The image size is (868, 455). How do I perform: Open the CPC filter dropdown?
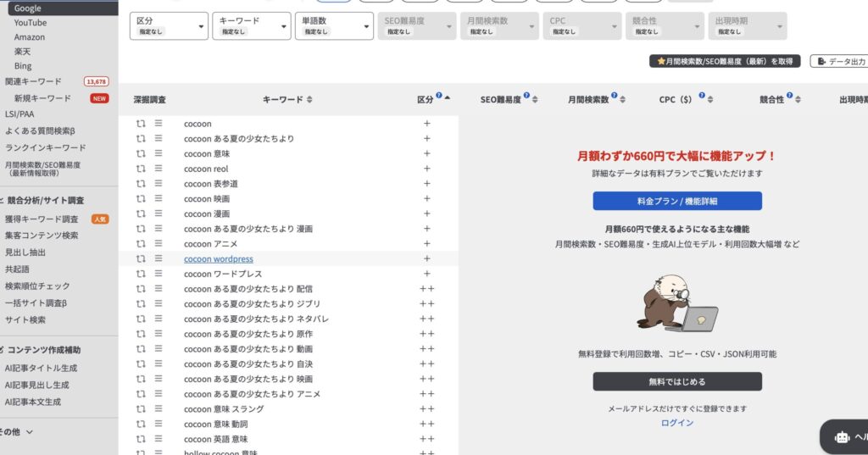point(581,26)
